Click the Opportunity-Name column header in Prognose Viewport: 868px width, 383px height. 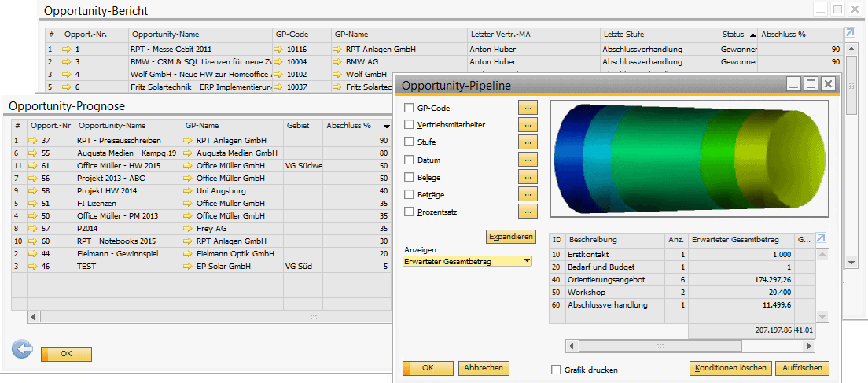(x=128, y=126)
